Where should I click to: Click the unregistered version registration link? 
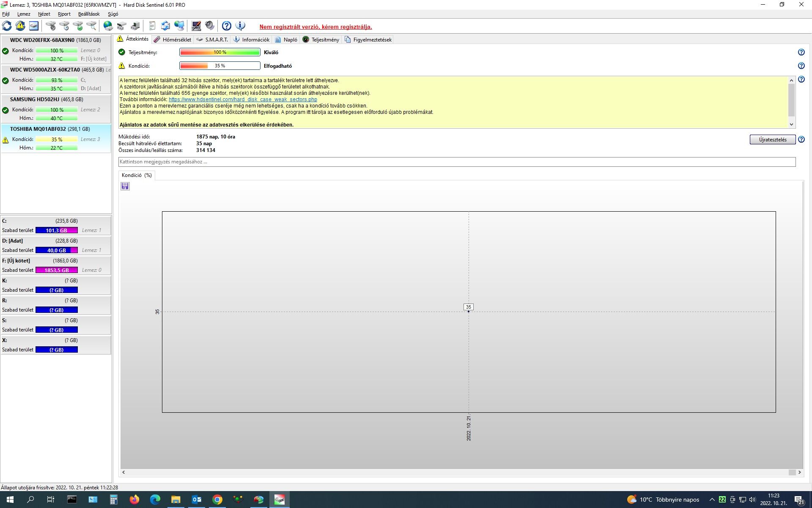(315, 27)
